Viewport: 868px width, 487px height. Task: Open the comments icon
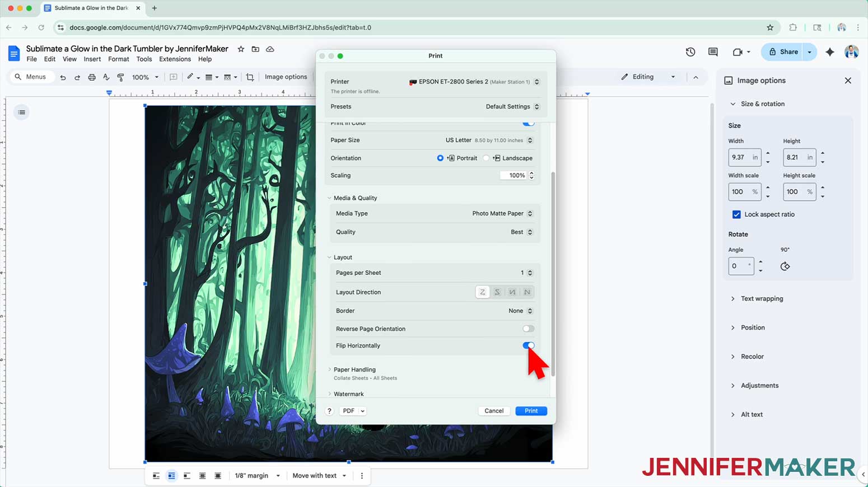713,52
